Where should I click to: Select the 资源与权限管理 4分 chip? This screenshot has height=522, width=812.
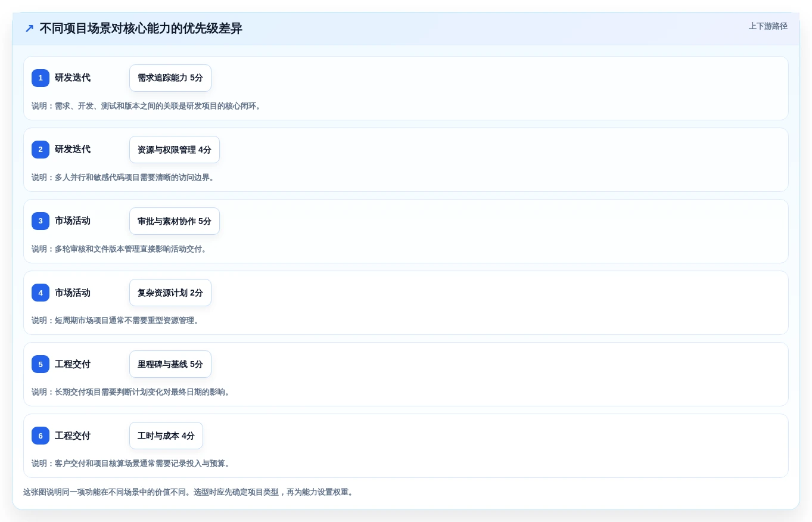[x=175, y=150]
